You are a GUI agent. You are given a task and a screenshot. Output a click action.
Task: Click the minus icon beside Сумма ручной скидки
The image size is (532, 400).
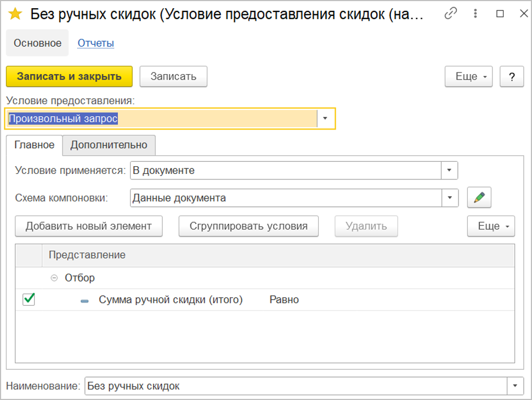(84, 301)
